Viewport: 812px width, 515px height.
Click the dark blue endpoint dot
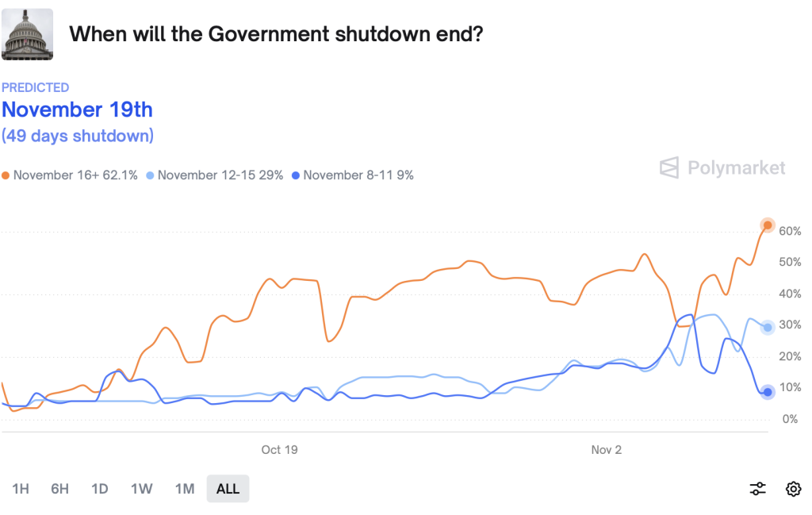[x=767, y=392]
